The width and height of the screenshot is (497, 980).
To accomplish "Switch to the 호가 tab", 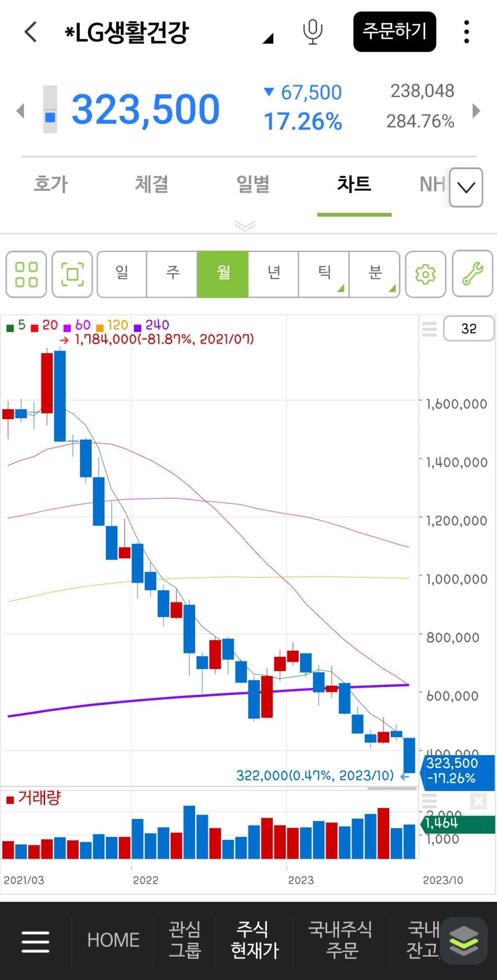I will point(50,184).
